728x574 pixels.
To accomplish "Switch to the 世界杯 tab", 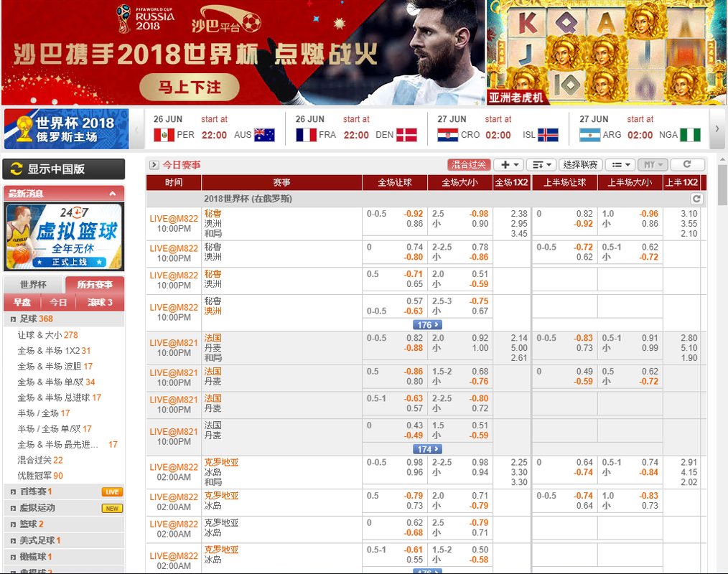I will 33,284.
